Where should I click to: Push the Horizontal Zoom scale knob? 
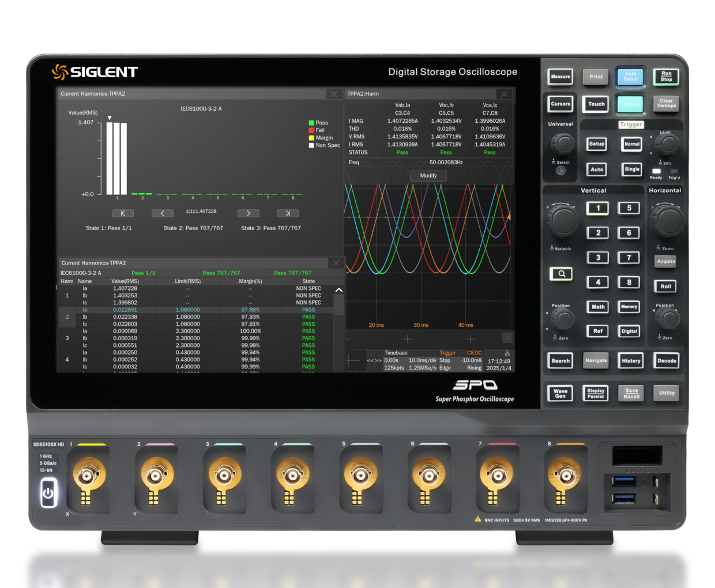point(668,220)
